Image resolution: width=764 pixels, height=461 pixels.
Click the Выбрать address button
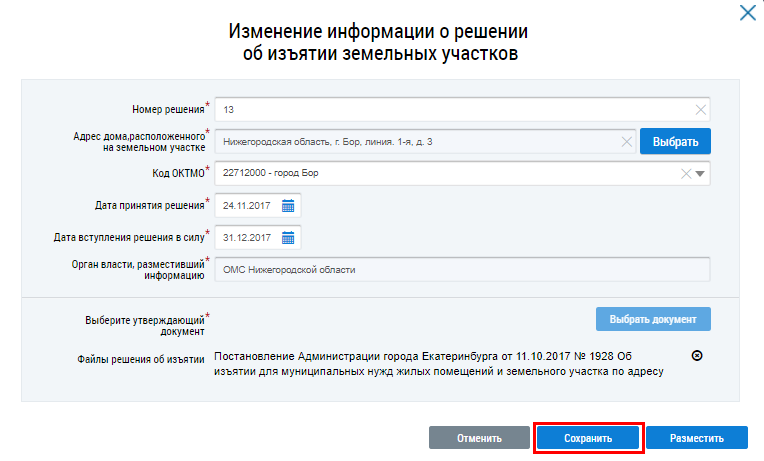[675, 141]
